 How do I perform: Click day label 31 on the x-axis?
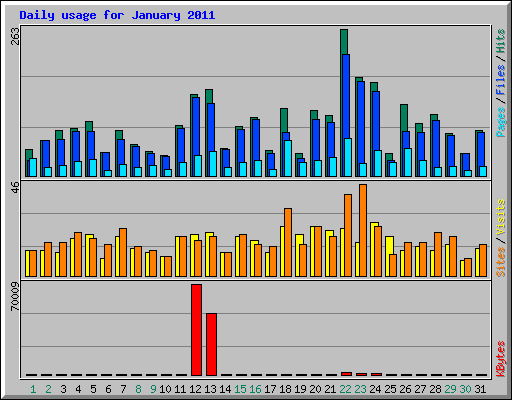pos(480,389)
